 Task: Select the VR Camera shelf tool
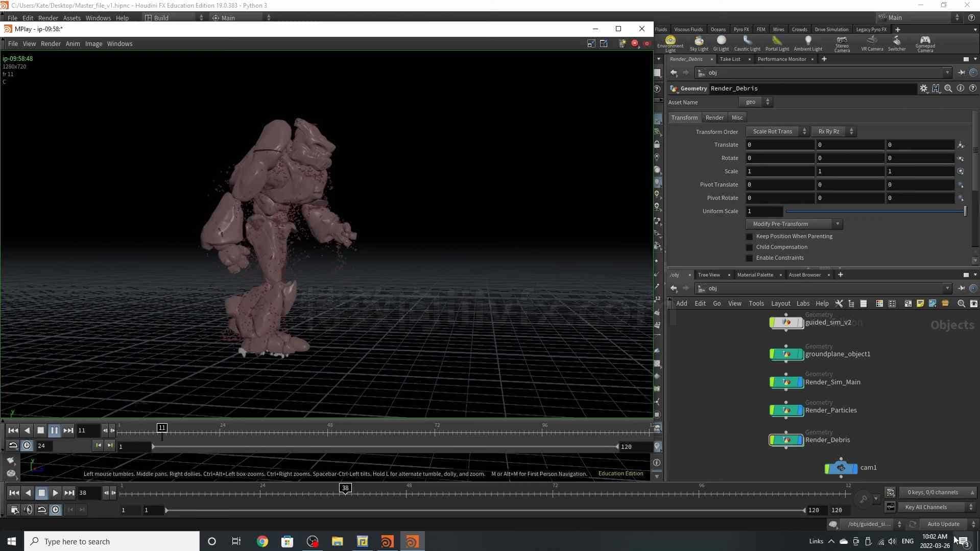tap(872, 43)
